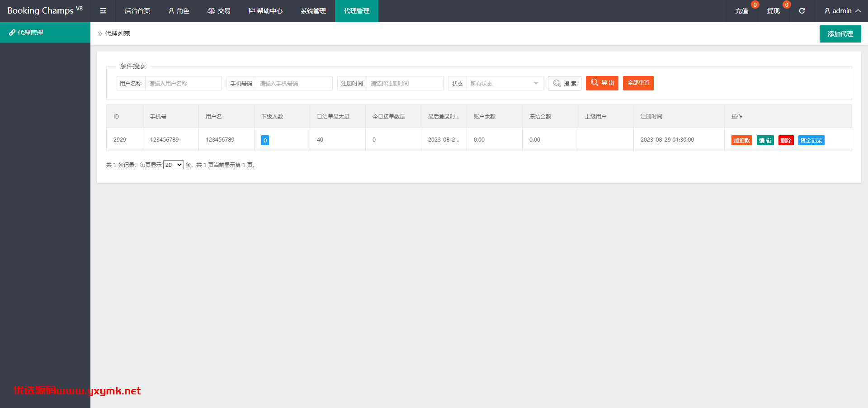Open the per-page count selector showing 20

point(174,165)
